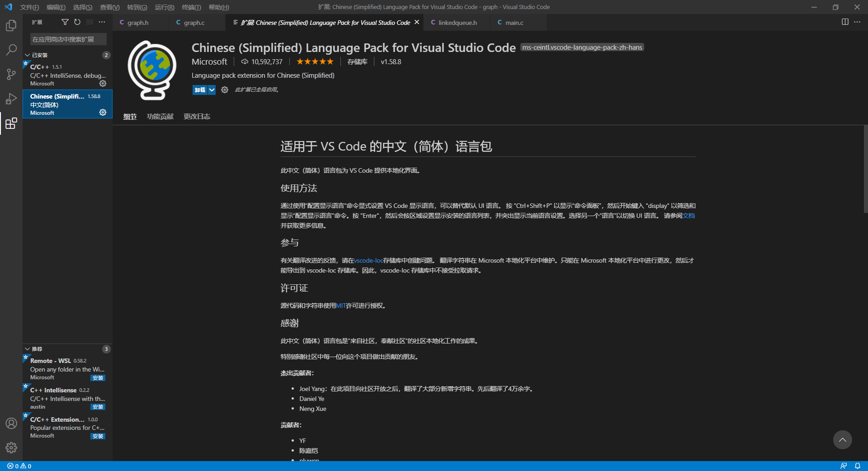Select the C/C++ installed extension item
Screen dimensions: 868x471
(x=67, y=75)
